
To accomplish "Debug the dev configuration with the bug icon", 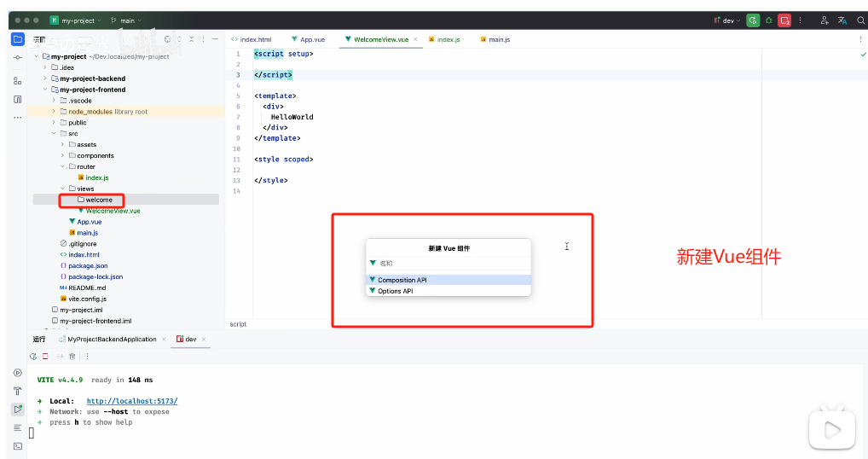I will (x=769, y=20).
